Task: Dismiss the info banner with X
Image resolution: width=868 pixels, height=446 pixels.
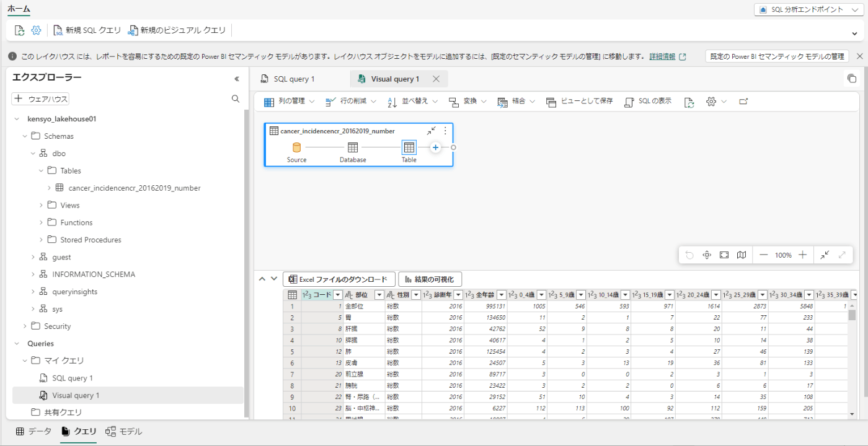Action: 859,56
